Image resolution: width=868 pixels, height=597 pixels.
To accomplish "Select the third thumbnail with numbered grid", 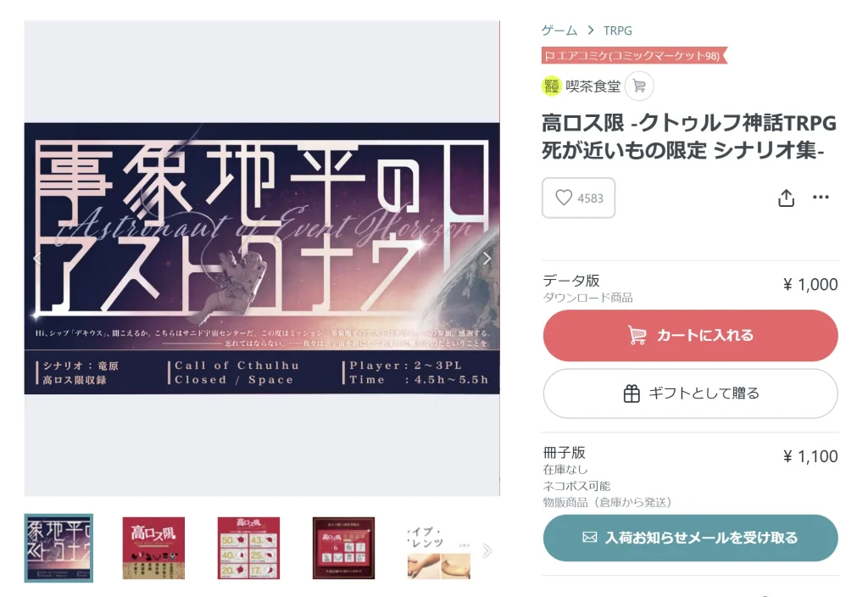I will point(248,549).
